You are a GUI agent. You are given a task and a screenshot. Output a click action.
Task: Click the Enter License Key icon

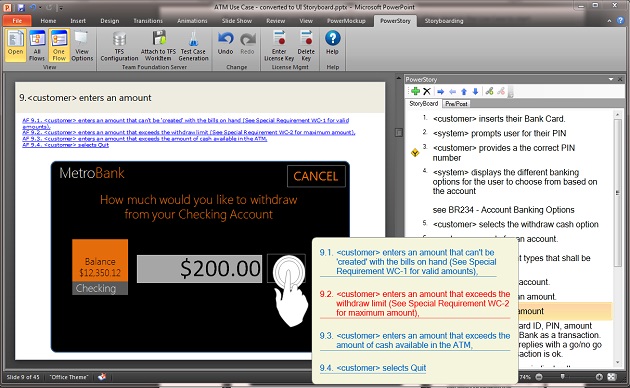(279, 46)
